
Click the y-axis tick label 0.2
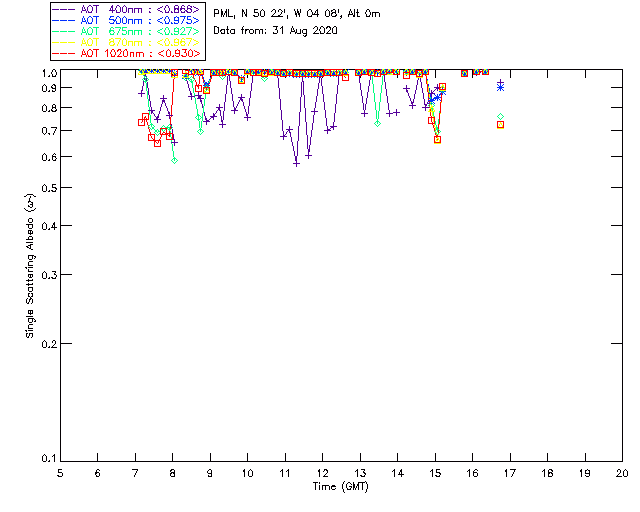tap(49, 344)
